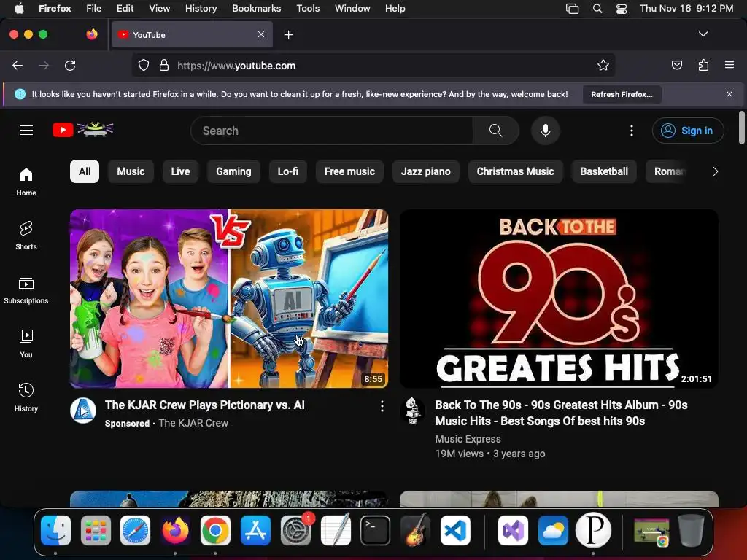Bookmark this page with star
The height and width of the screenshot is (560, 747).
pos(603,65)
